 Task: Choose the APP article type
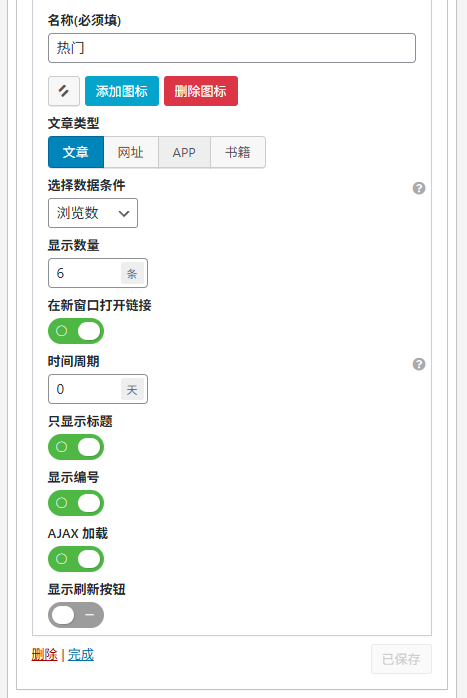click(184, 152)
